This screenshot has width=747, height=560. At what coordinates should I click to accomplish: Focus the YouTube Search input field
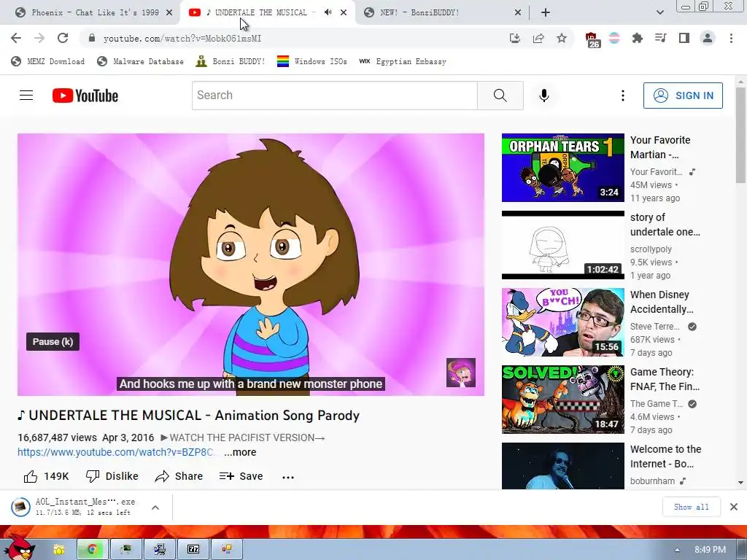pos(334,96)
